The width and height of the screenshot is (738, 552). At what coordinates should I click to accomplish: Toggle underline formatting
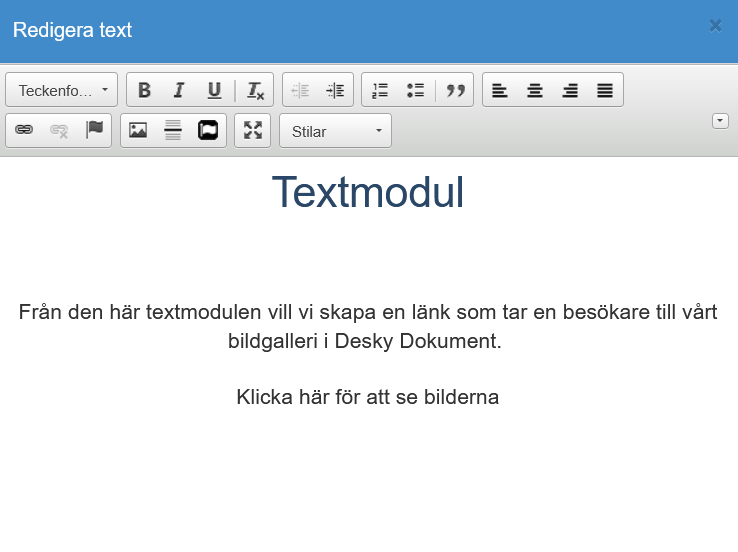(x=215, y=90)
